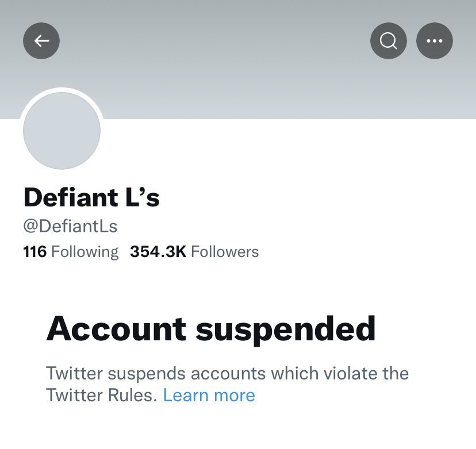Click the word 'violate' in the notice

(348, 373)
